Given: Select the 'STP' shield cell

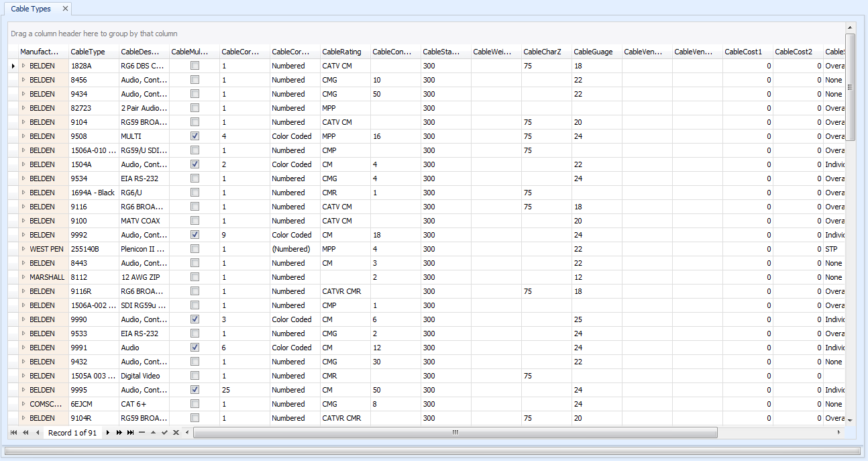Looking at the screenshot, I should point(834,249).
